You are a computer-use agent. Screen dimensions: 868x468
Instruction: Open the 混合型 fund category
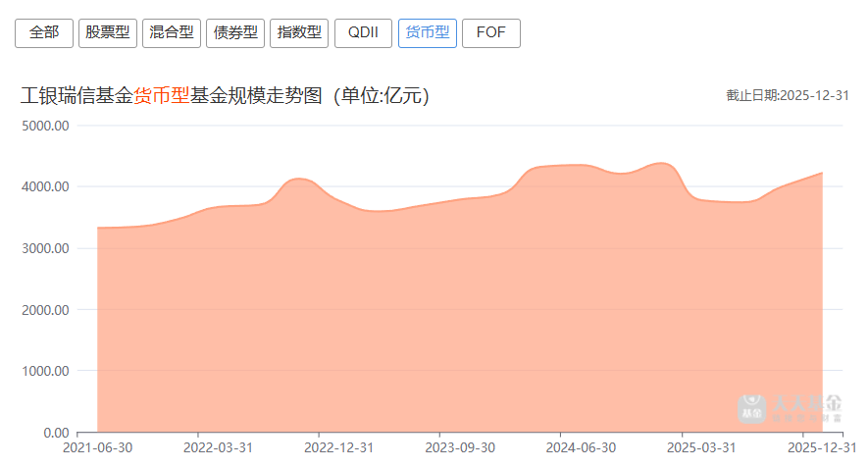click(x=172, y=33)
